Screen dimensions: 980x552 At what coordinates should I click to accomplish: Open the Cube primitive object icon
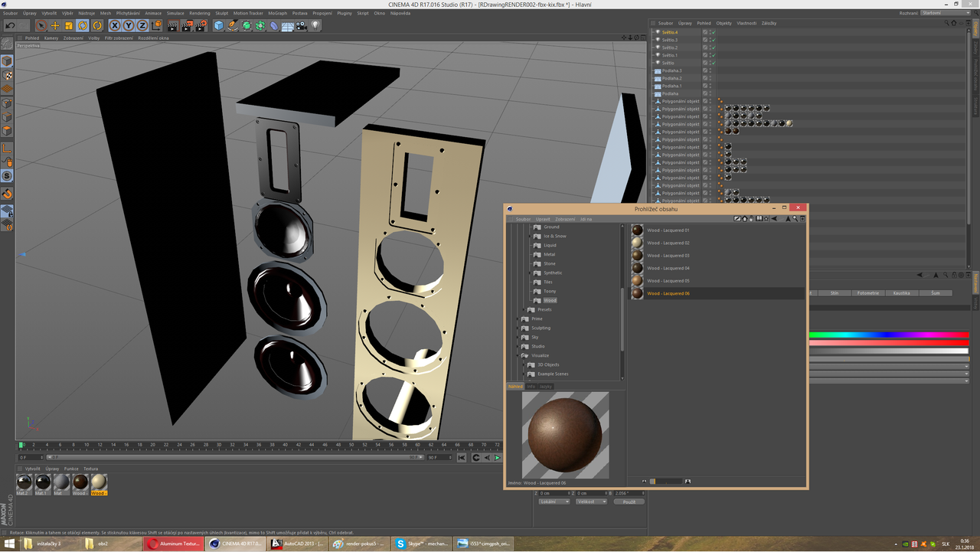pos(218,25)
